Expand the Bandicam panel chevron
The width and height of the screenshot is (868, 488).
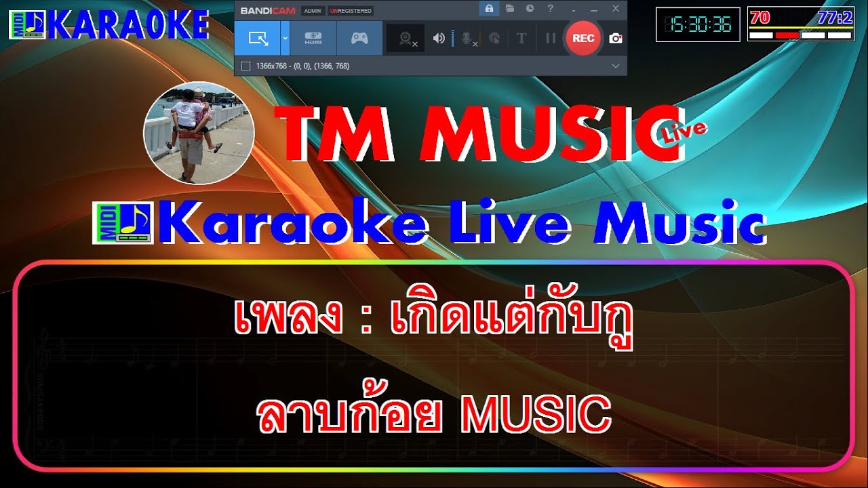[x=616, y=66]
